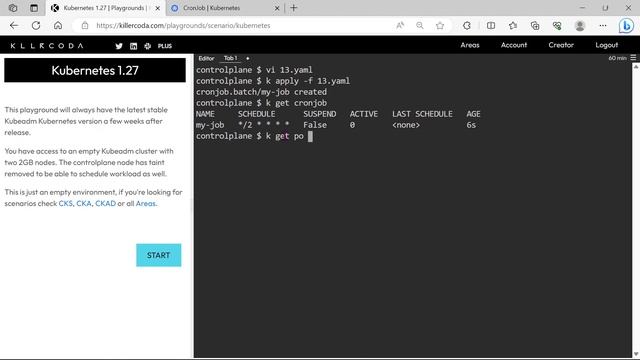Open the CKAD scenarios link

105,203
